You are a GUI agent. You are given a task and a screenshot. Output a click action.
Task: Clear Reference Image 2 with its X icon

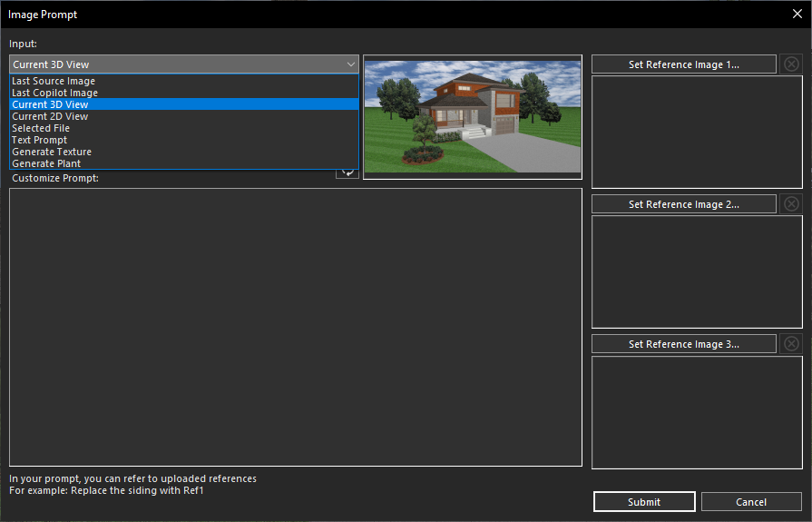click(791, 204)
